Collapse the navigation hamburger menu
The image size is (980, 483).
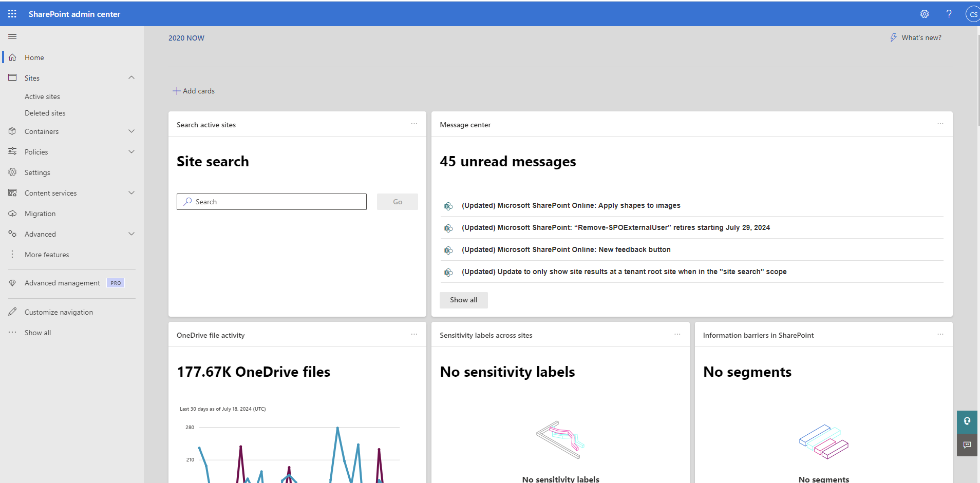coord(12,37)
